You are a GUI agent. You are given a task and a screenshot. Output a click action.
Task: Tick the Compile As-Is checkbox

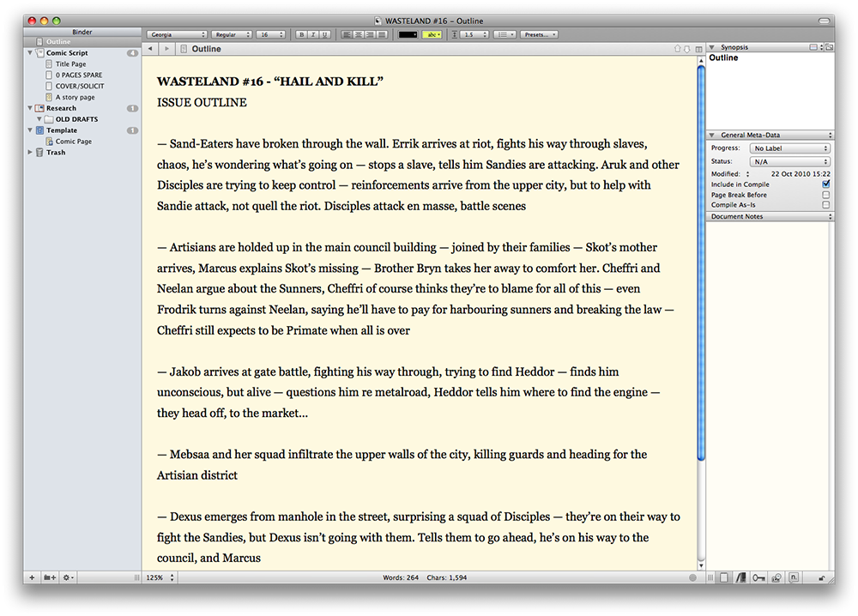(x=825, y=205)
